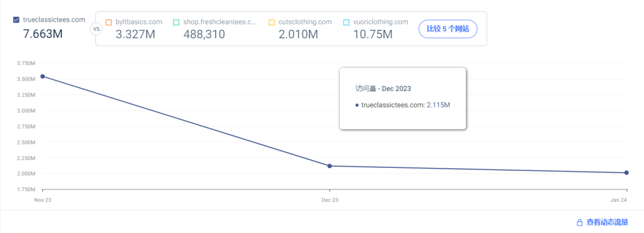Click the tooltip entry trueclassictees.com: 2.115M
The width and height of the screenshot is (644, 233).
point(403,105)
